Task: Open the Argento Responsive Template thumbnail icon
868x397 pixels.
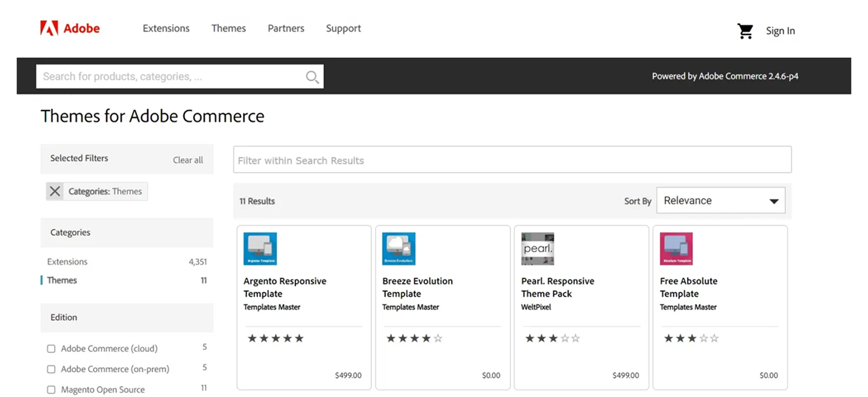Action: coord(260,249)
